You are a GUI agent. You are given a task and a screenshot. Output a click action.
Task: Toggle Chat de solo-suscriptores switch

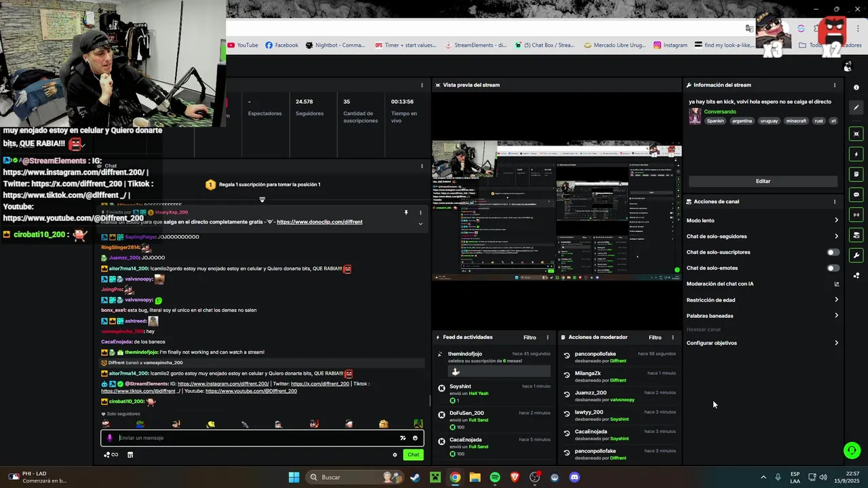(x=833, y=252)
